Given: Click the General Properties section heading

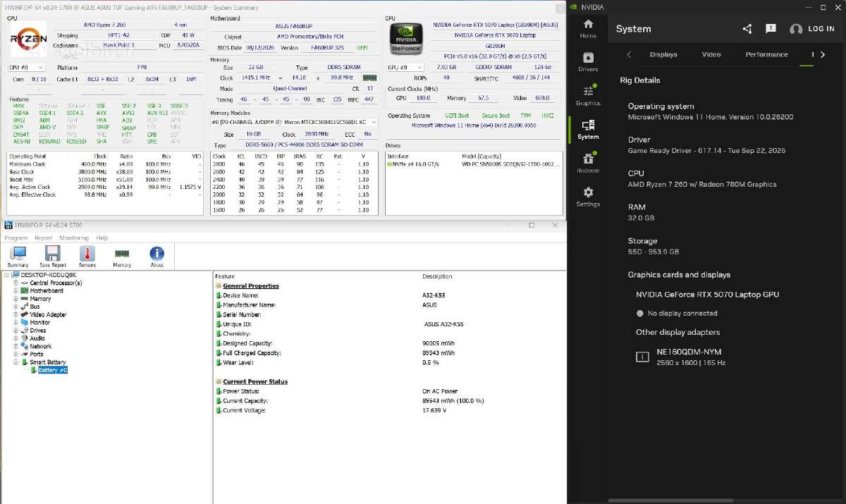Looking at the screenshot, I should point(251,285).
